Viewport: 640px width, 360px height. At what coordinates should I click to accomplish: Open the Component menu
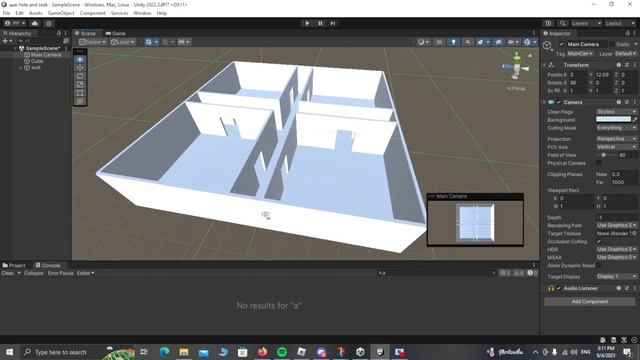coord(93,13)
